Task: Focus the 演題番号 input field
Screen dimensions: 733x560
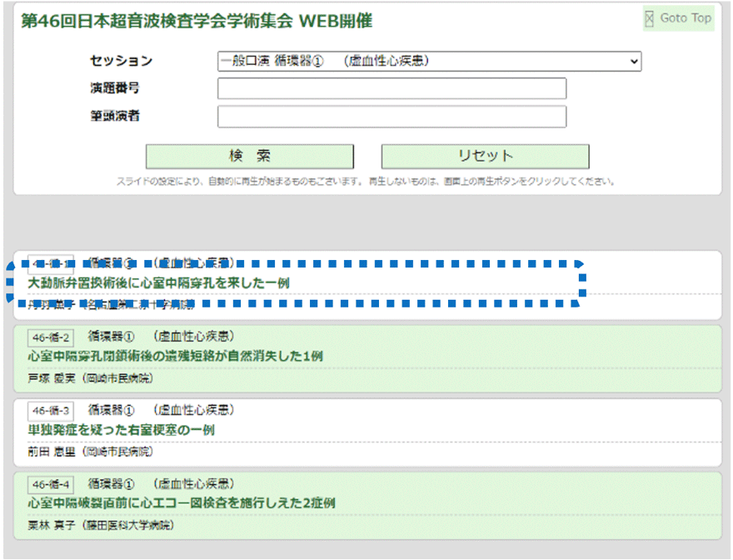Action: pos(391,88)
